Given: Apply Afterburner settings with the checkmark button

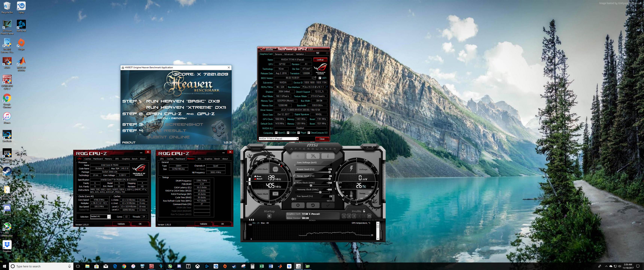Looking at the screenshot, I should pyautogui.click(x=328, y=205).
